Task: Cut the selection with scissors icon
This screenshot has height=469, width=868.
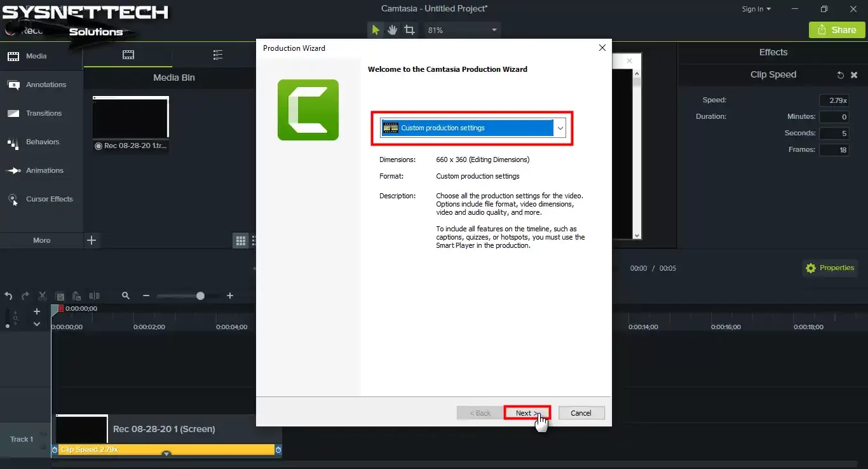Action: [x=43, y=296]
